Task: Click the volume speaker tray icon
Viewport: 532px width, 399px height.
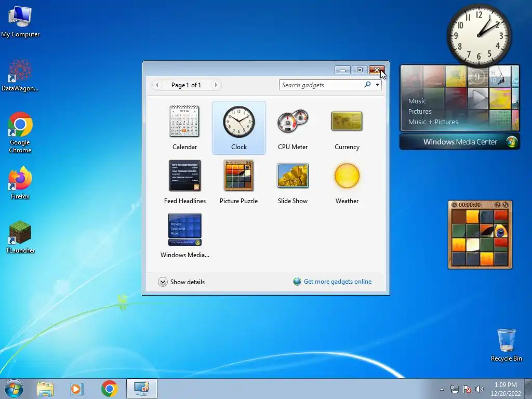Action: pyautogui.click(x=480, y=389)
